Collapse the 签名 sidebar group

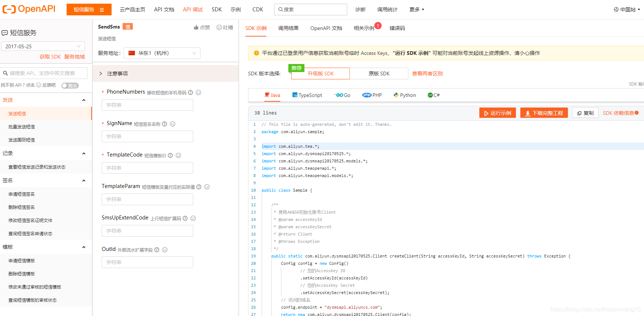tap(83, 181)
